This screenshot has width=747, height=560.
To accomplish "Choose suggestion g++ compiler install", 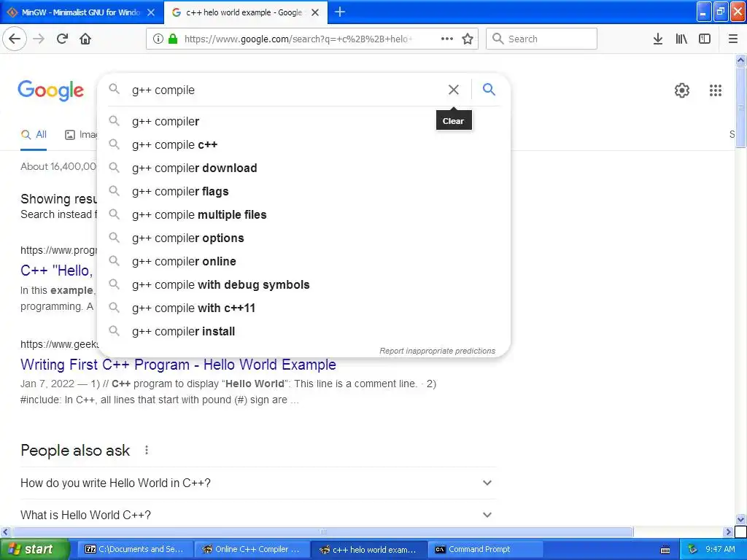I will pyautogui.click(x=303, y=332).
